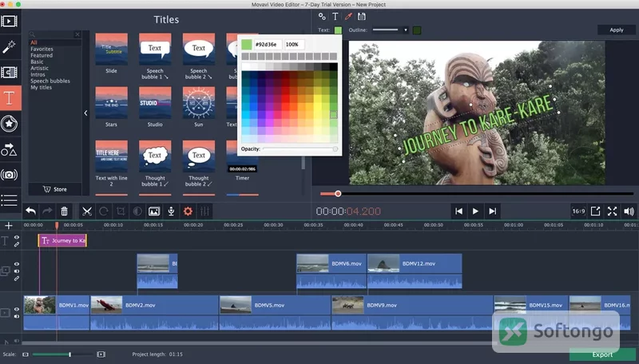Click the save-title preset icon
The image size is (639, 364).
coord(362,16)
